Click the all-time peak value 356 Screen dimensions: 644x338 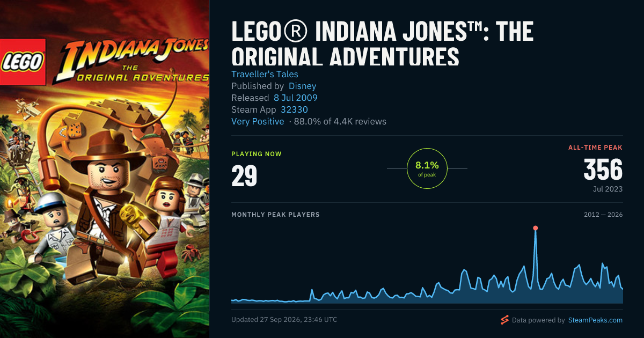[603, 171]
